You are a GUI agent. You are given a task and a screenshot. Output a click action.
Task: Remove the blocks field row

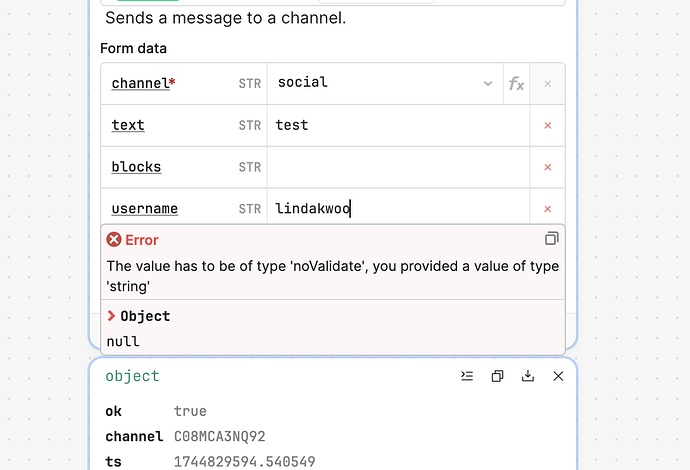point(547,167)
